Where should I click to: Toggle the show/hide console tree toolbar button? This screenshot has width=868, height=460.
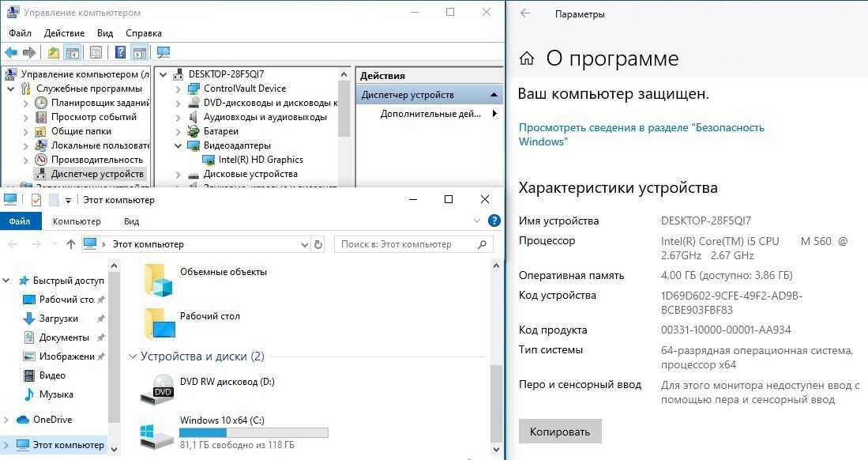(x=72, y=53)
